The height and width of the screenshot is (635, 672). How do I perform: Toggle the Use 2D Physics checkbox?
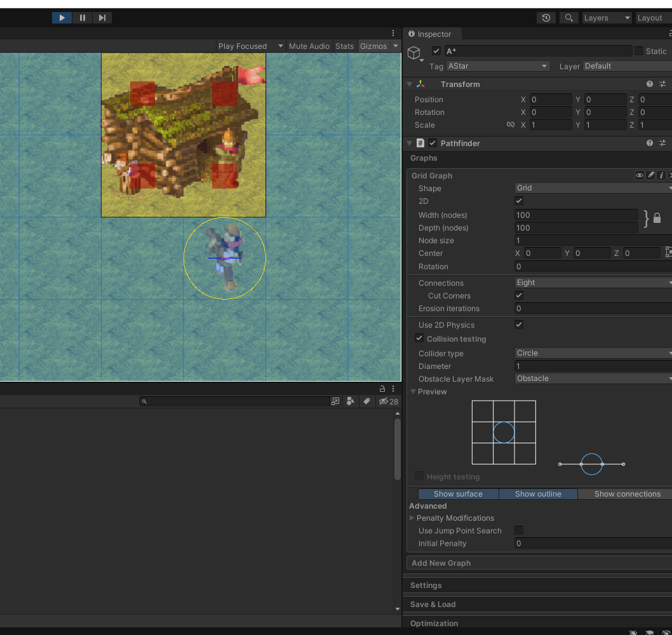coord(518,324)
